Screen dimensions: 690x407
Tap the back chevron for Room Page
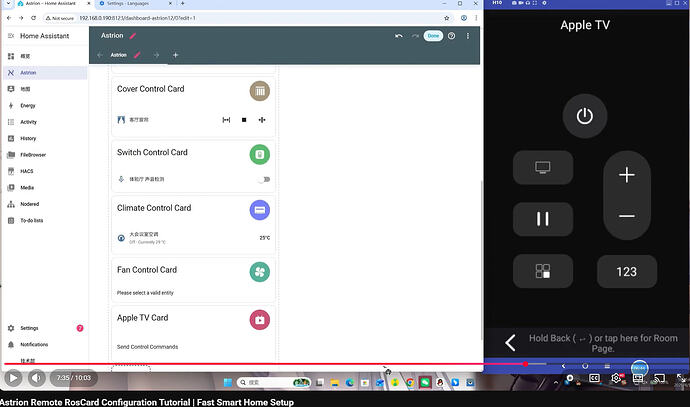tap(510, 343)
